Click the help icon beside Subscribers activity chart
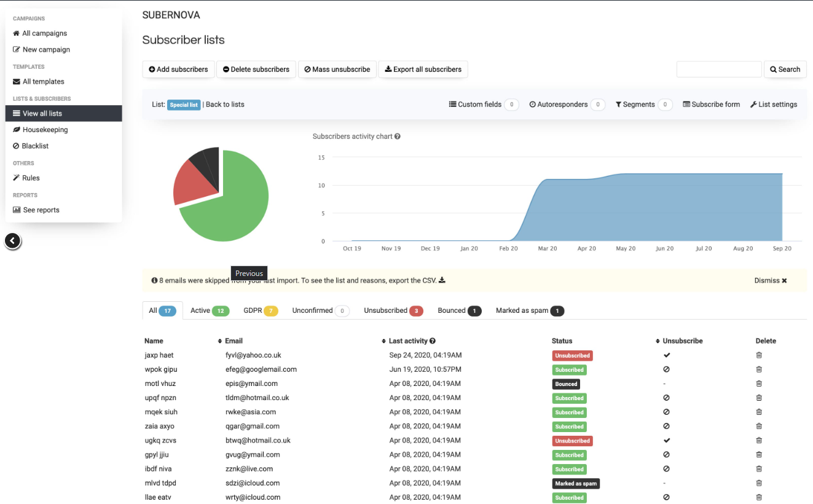 pyautogui.click(x=398, y=136)
